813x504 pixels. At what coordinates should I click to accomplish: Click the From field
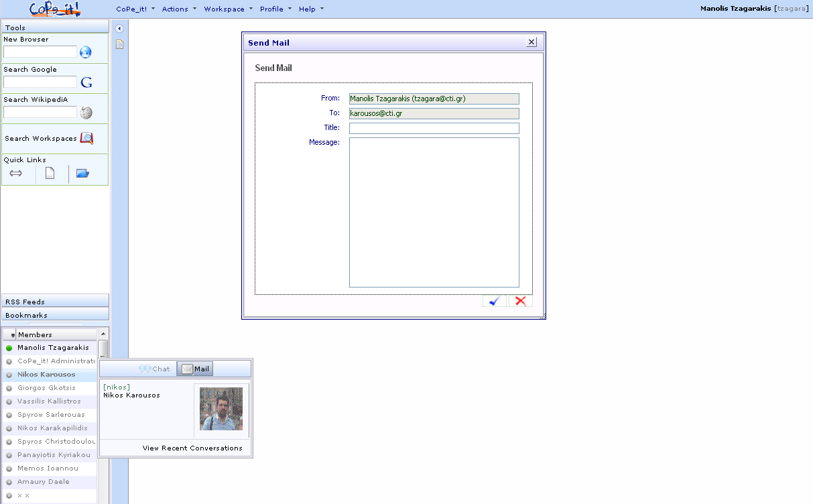pyautogui.click(x=434, y=99)
